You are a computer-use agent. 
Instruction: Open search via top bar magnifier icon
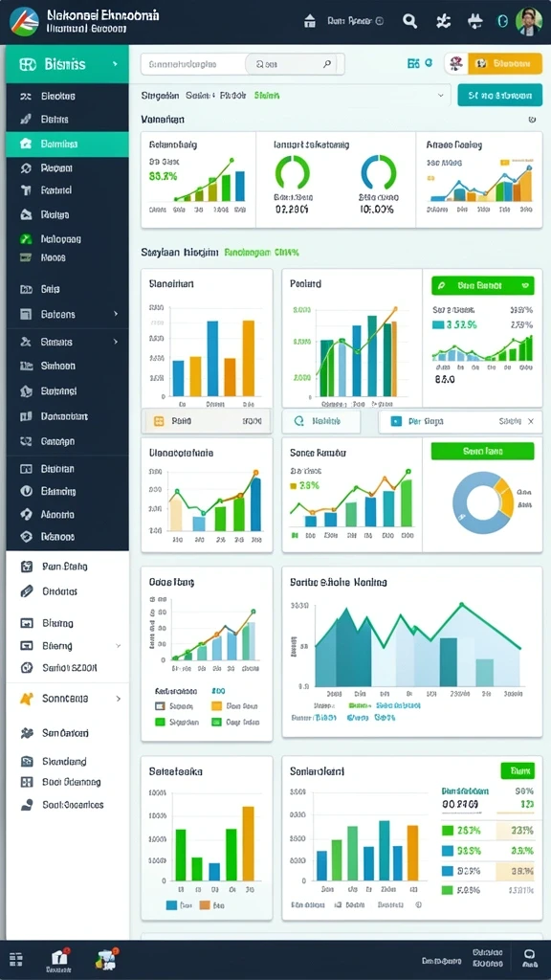coord(409,21)
